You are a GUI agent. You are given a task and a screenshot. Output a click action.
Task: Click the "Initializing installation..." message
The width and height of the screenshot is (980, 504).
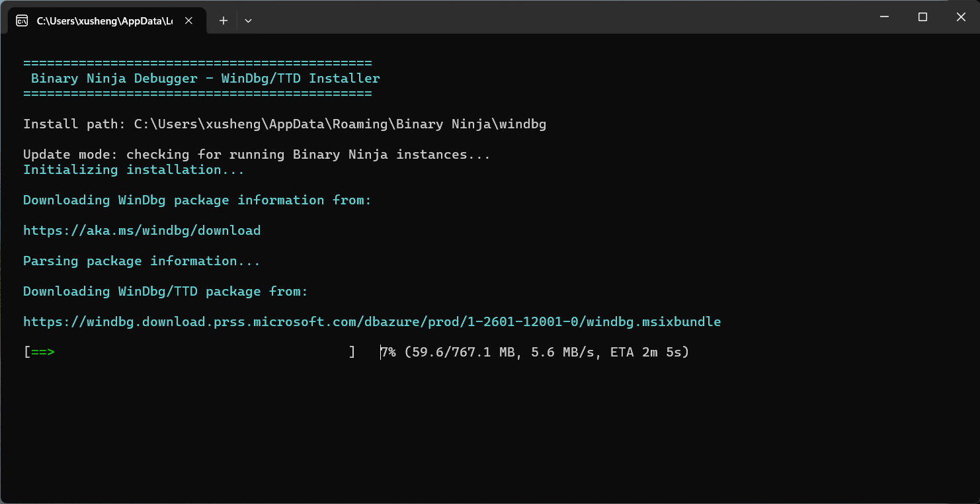tap(134, 169)
